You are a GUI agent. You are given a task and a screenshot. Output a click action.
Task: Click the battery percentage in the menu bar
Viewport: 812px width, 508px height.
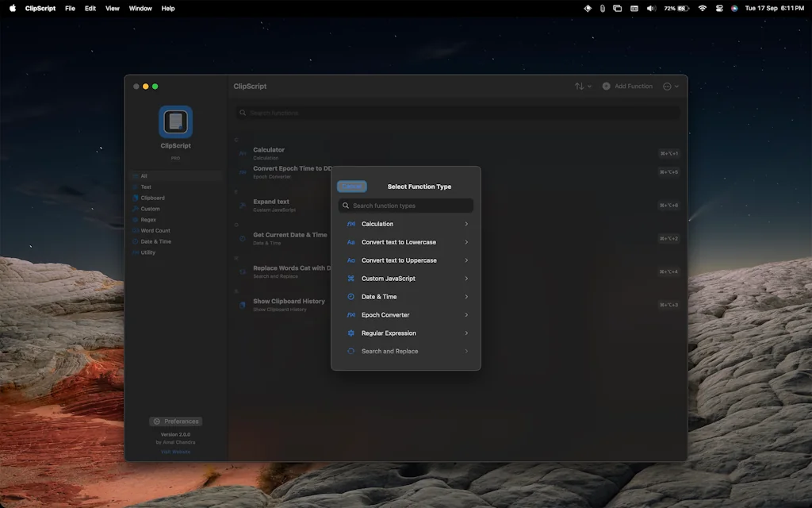(671, 8)
